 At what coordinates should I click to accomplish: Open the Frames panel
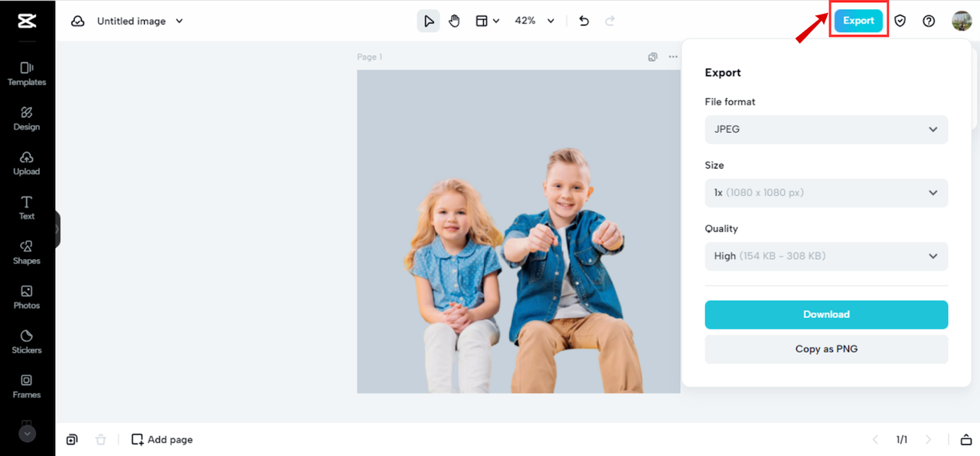click(27, 386)
